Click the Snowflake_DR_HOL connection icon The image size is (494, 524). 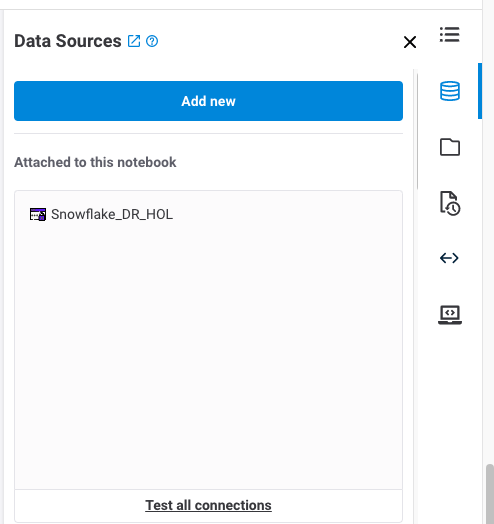[38, 214]
